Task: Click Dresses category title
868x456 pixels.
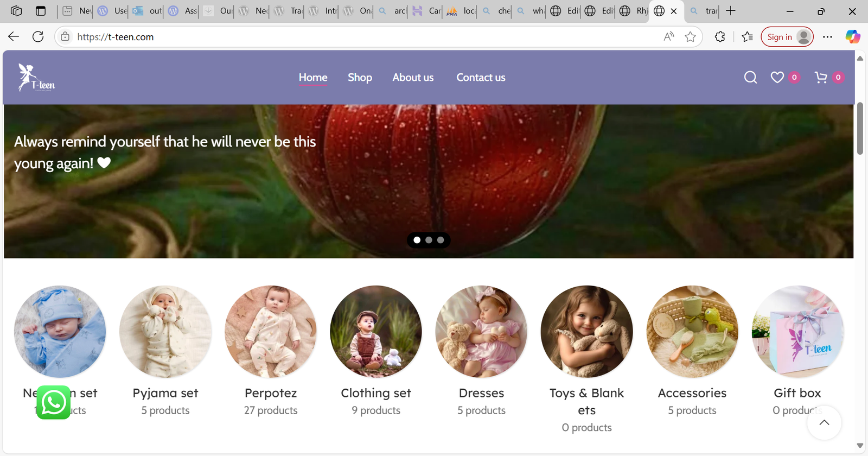Action: click(x=481, y=393)
